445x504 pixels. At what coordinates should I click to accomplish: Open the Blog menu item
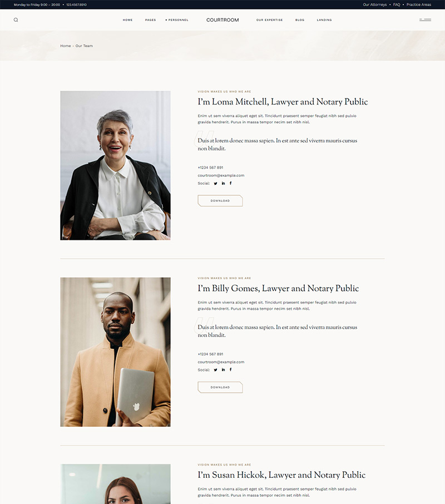tap(300, 20)
